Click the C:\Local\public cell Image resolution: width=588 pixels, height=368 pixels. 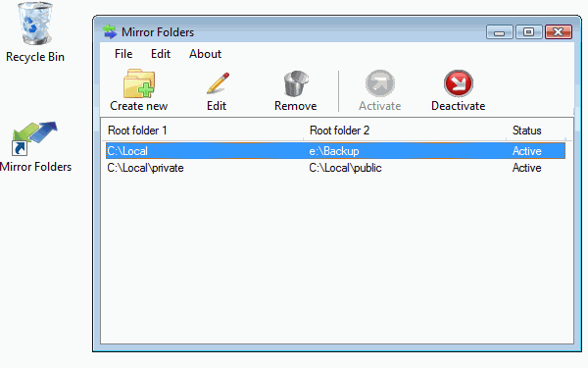click(x=345, y=168)
